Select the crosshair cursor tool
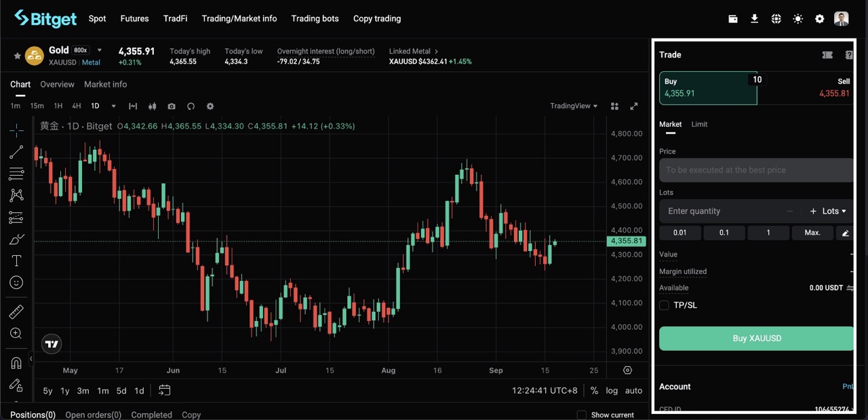Viewport: 868px width, 420px height. pos(16,130)
